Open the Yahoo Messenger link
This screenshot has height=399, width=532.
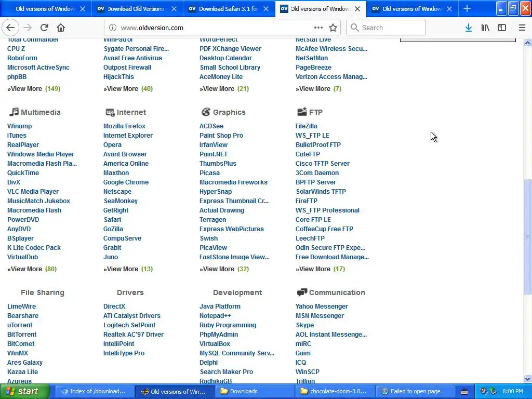point(322,307)
